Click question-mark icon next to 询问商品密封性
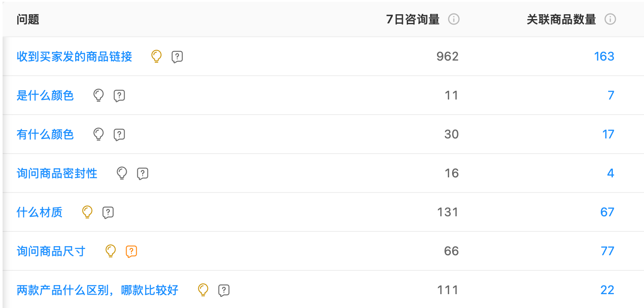Screen dimensions: 644x308 point(143,173)
